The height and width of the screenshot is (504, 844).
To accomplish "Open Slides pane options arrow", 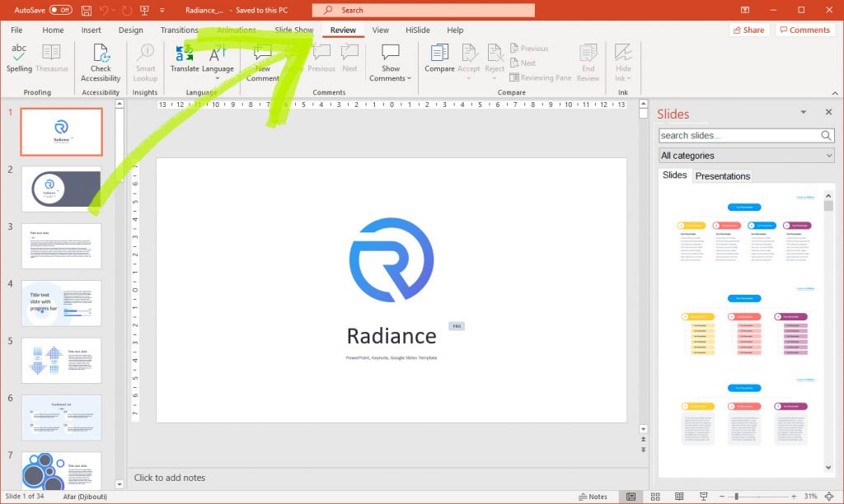I will [x=803, y=112].
